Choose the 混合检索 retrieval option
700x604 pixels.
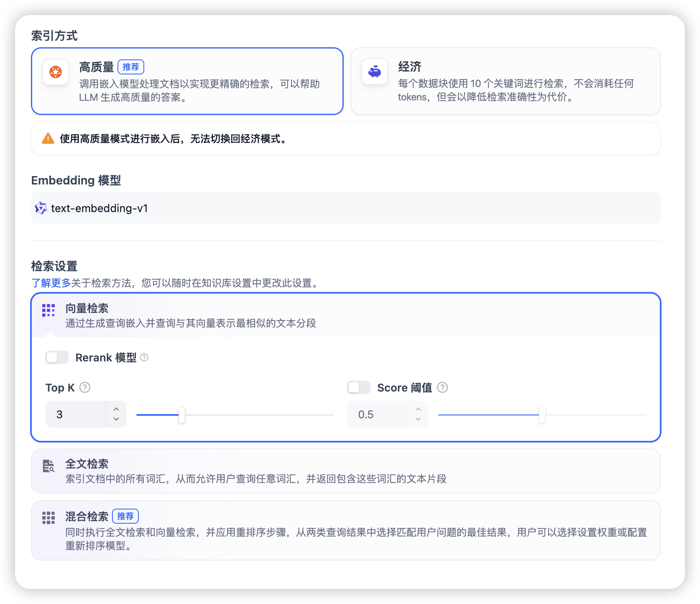click(x=346, y=530)
